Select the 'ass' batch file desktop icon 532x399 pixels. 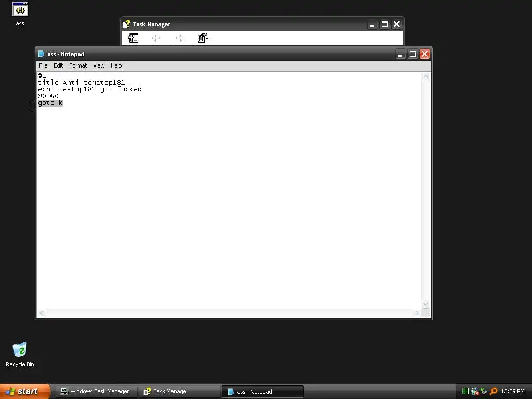pos(20,14)
